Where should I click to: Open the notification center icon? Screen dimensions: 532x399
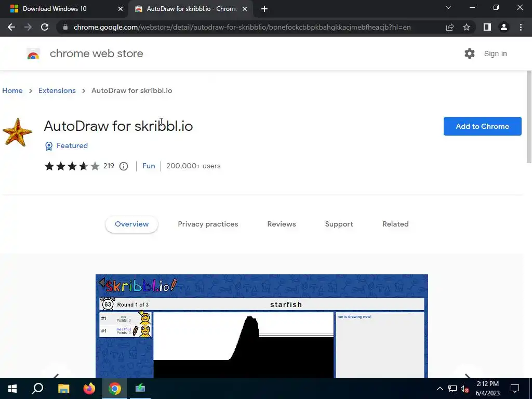point(515,389)
